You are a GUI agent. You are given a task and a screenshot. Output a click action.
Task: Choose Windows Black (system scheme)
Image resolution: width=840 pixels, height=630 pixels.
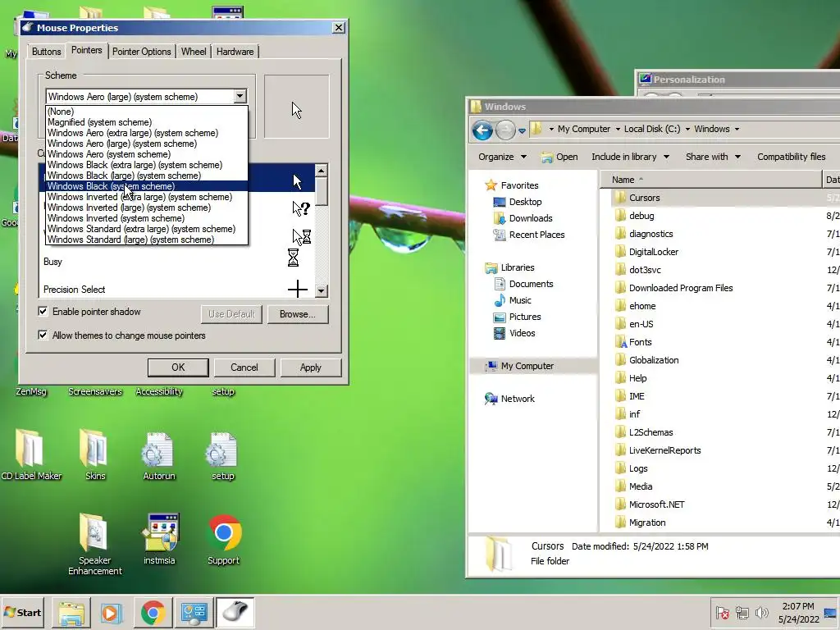147,186
